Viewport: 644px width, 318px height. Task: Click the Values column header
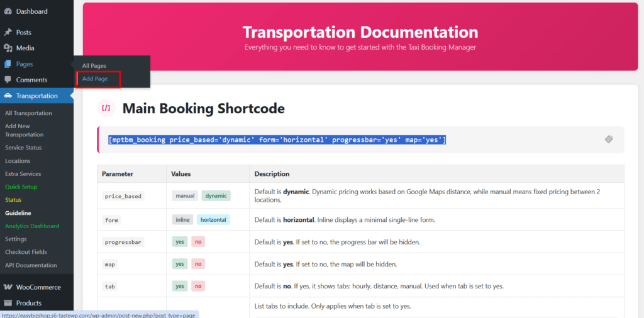pos(208,174)
